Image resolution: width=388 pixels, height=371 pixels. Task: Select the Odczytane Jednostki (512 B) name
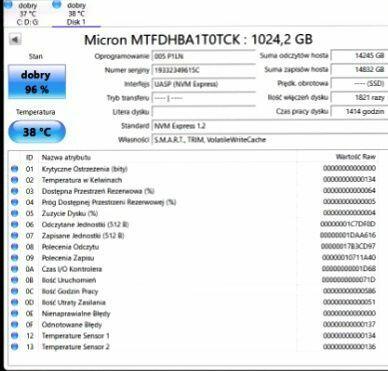85,225
